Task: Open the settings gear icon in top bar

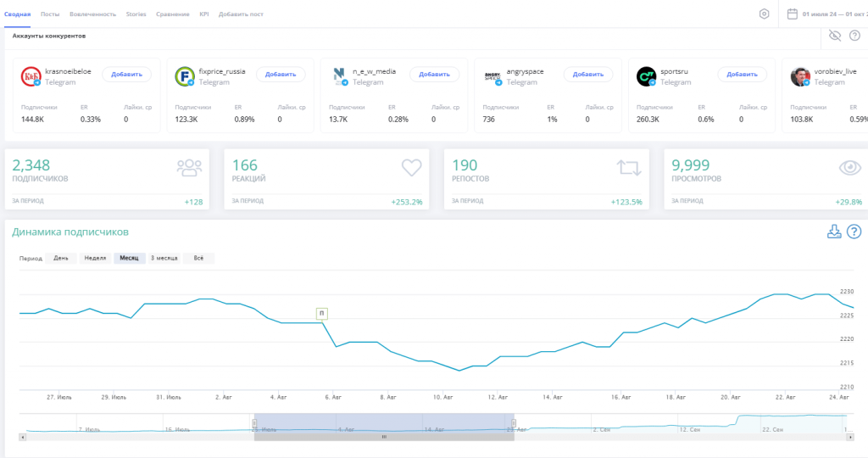Action: [x=764, y=14]
